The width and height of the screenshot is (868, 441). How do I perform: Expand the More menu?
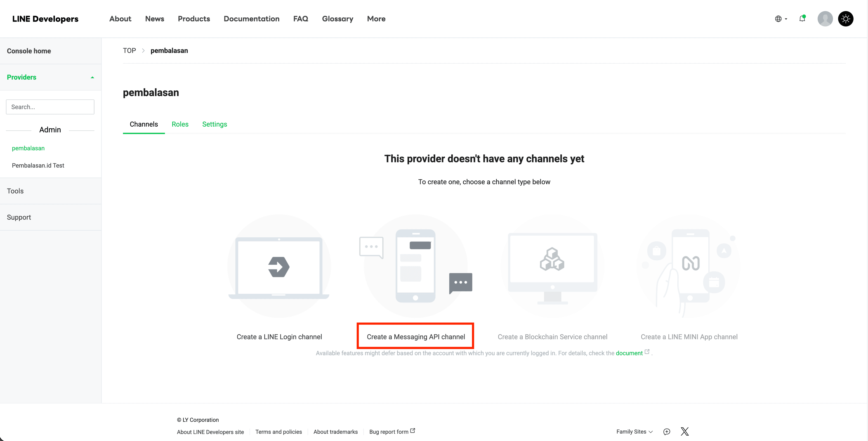(376, 19)
